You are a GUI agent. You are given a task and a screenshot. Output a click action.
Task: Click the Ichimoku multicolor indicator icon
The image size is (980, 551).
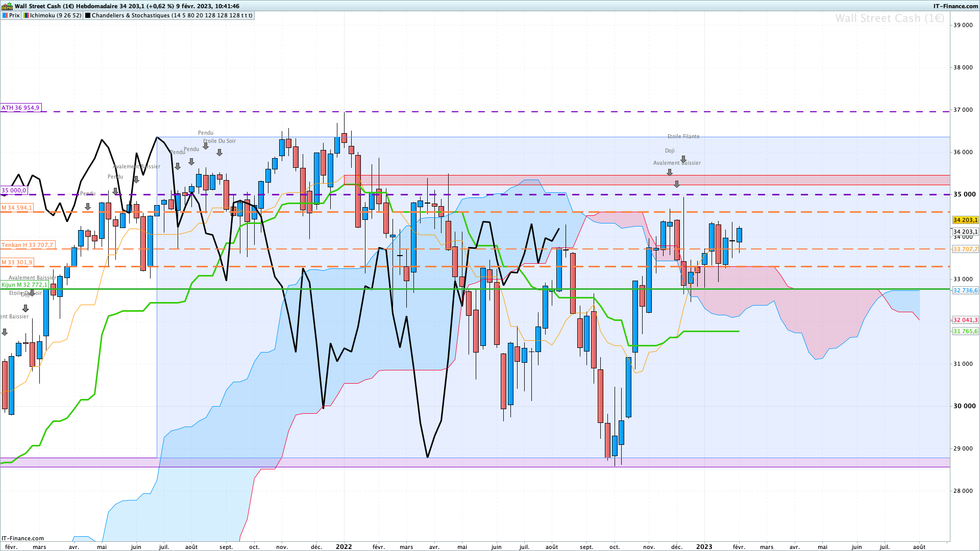[26, 15]
